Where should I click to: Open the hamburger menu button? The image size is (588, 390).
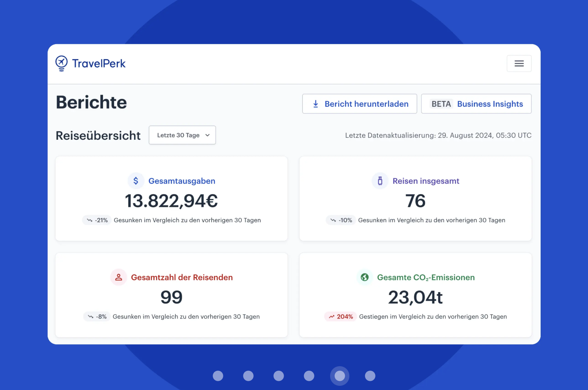[519, 63]
